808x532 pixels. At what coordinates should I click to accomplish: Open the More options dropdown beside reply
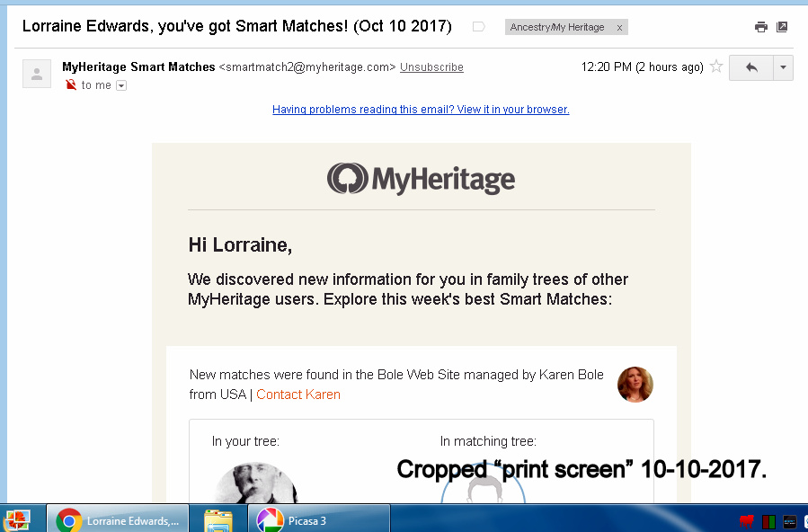point(784,67)
